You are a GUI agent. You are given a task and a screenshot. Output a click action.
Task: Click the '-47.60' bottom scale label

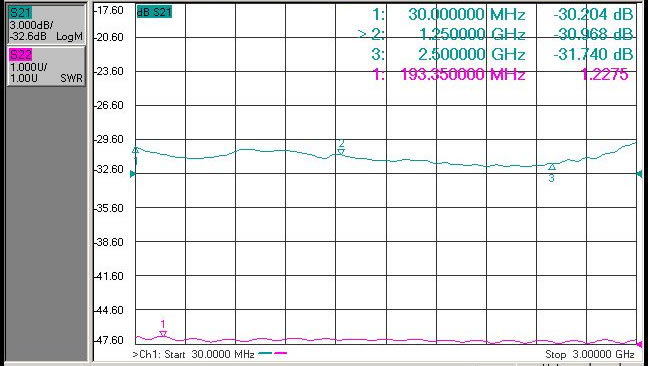110,340
